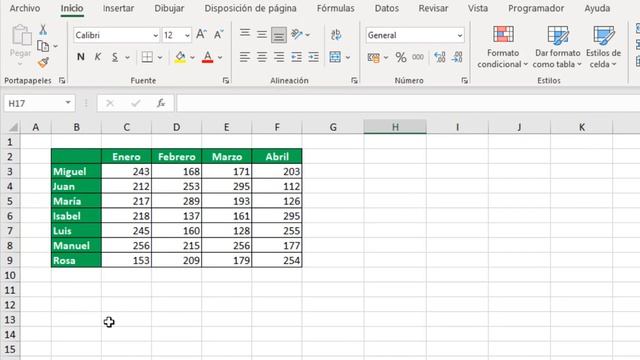
Task: Expand the underline style dropdown arrow
Action: pos(127,58)
